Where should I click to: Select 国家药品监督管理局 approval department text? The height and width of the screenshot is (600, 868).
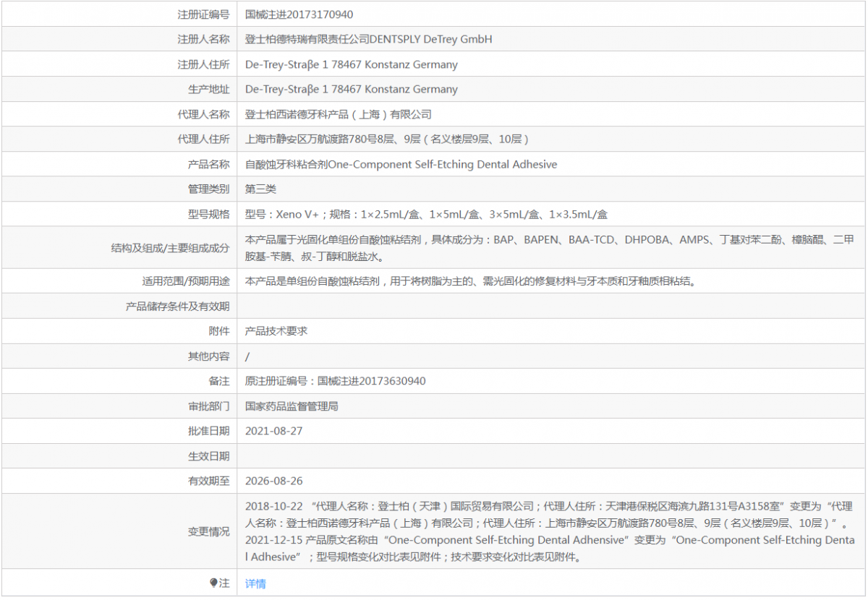pos(292,406)
